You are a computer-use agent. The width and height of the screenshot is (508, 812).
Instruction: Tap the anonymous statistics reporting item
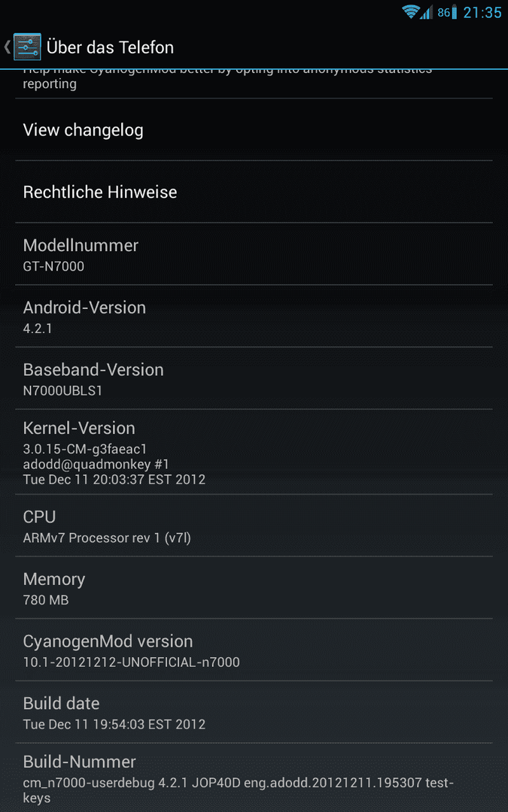point(254,83)
